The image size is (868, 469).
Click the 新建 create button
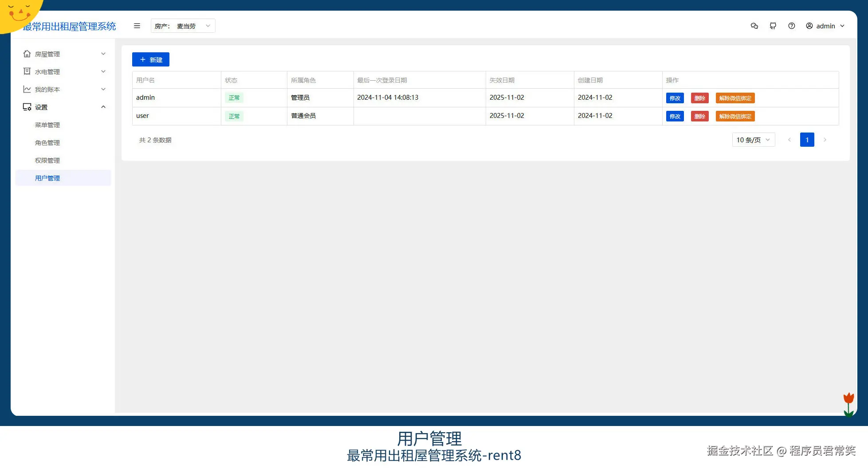tap(150, 59)
